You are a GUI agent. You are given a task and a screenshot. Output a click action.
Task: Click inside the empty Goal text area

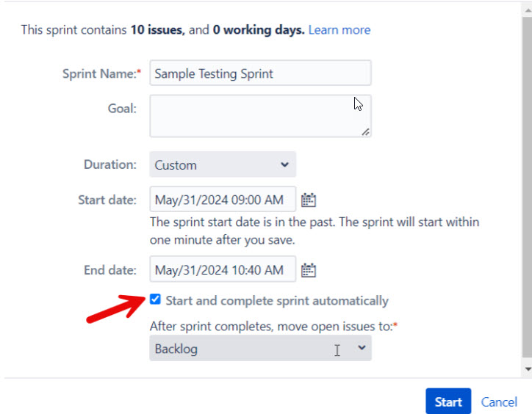click(x=260, y=116)
